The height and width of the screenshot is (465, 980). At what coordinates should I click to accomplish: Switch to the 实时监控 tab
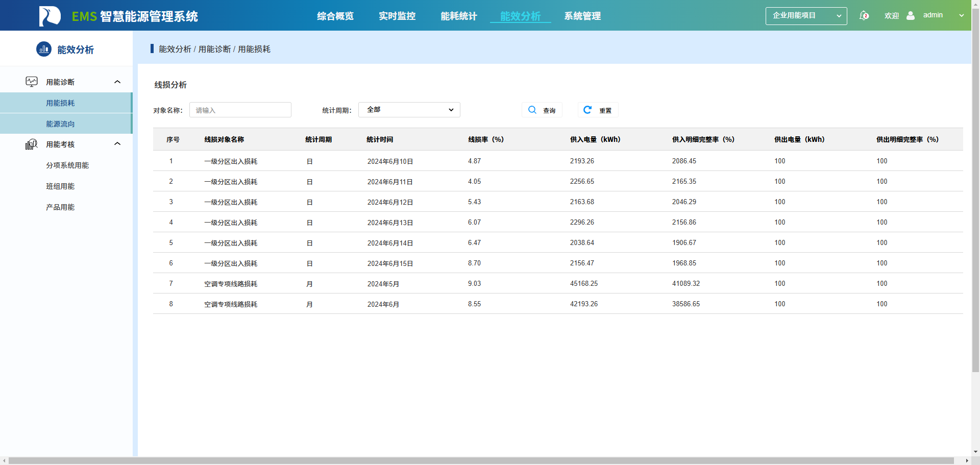[x=397, y=16]
